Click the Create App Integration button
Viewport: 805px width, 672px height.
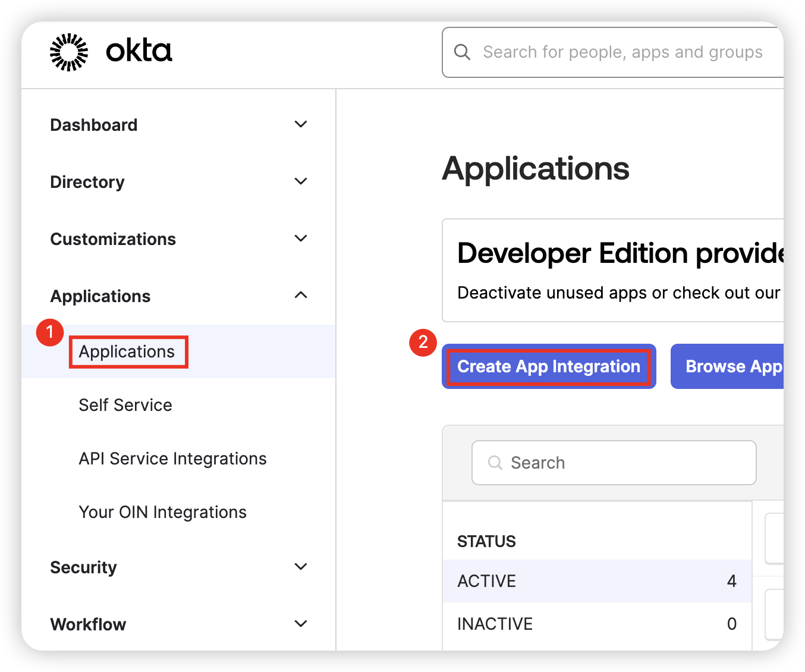[549, 366]
